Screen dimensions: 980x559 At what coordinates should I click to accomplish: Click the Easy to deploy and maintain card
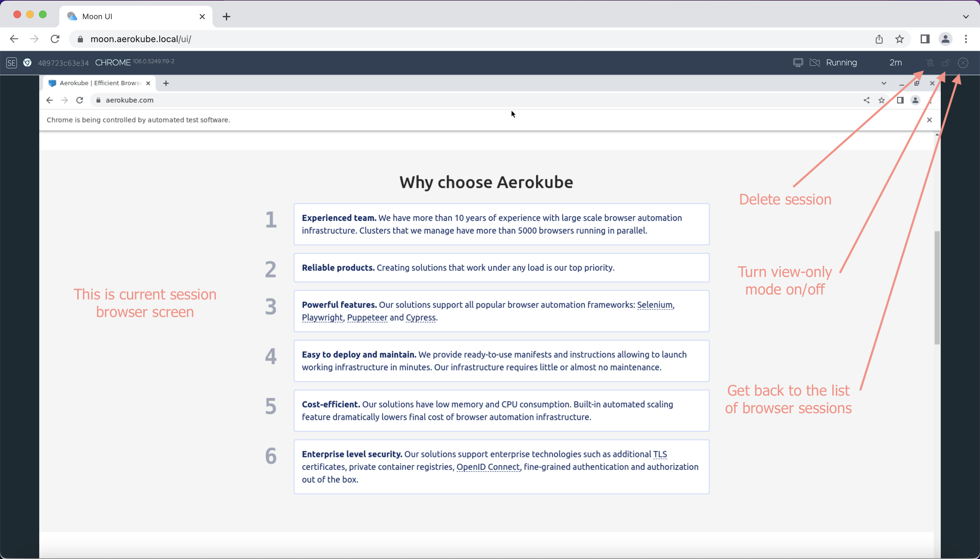(x=501, y=361)
